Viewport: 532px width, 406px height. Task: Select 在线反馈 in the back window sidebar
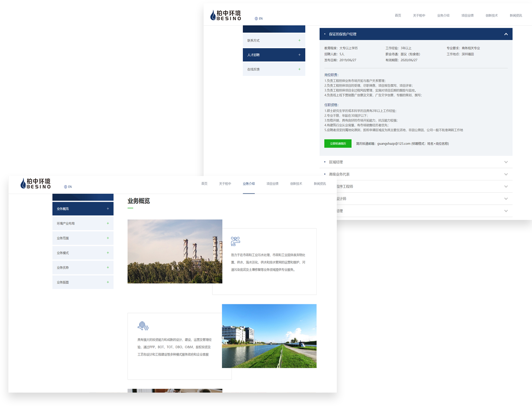click(x=274, y=69)
